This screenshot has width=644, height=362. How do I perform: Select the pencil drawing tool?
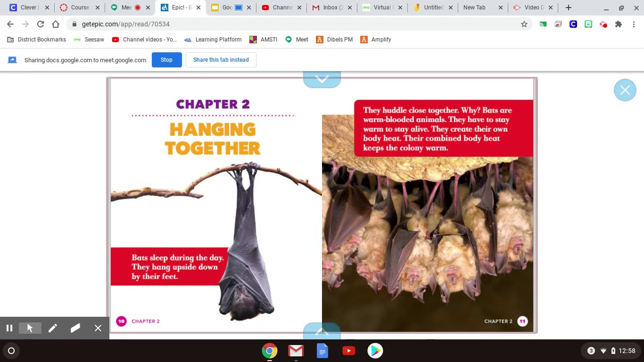[53, 328]
